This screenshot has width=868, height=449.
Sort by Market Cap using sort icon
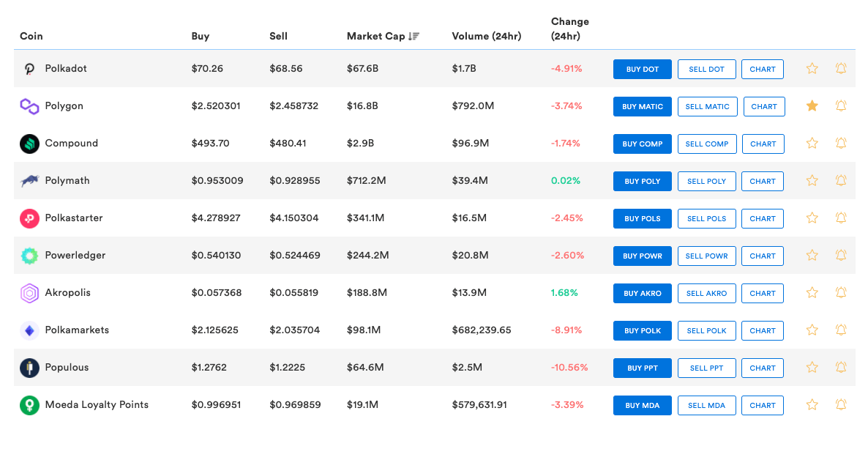[414, 36]
